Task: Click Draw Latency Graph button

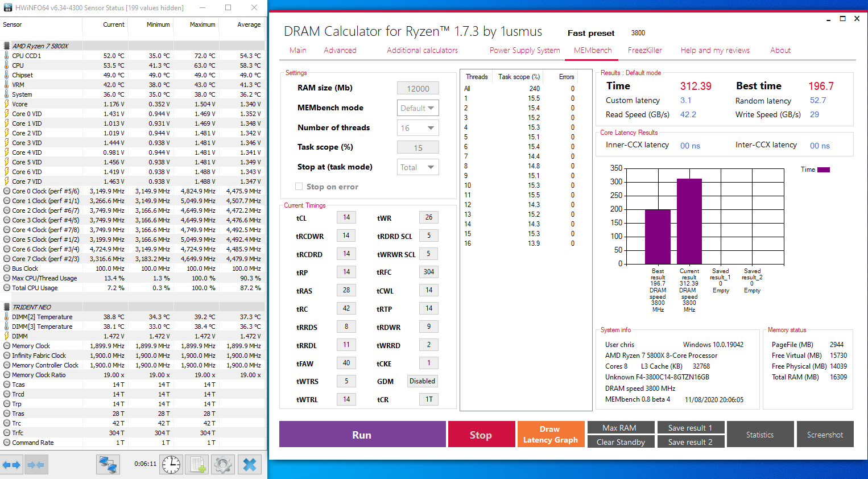Action: (x=550, y=435)
